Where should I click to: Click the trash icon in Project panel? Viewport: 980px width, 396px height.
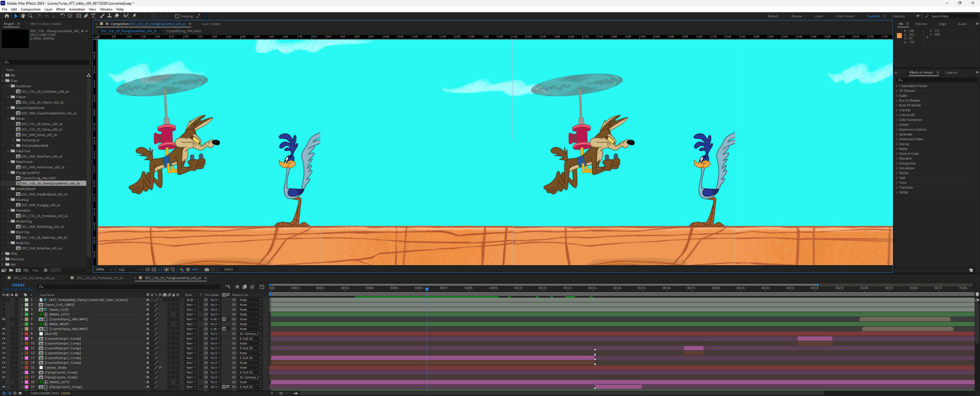[45, 270]
